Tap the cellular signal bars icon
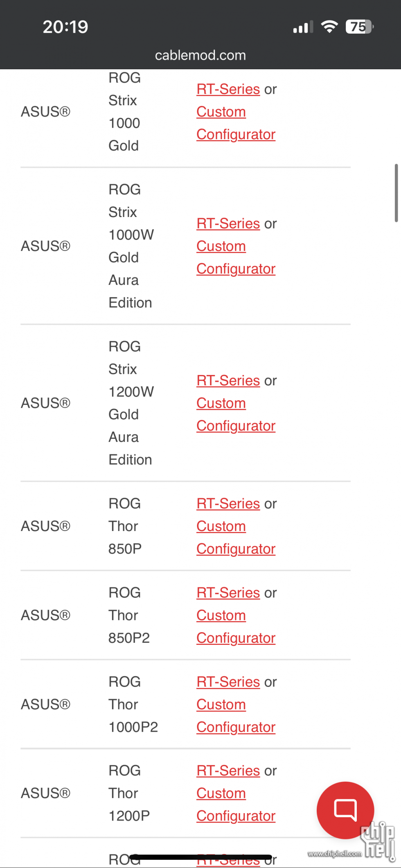The width and height of the screenshot is (401, 868). click(303, 27)
